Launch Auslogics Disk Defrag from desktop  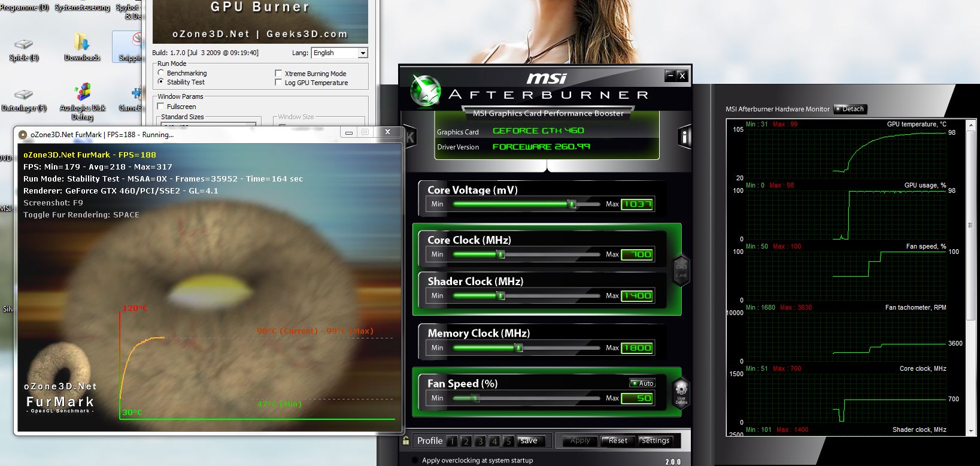pos(83,102)
